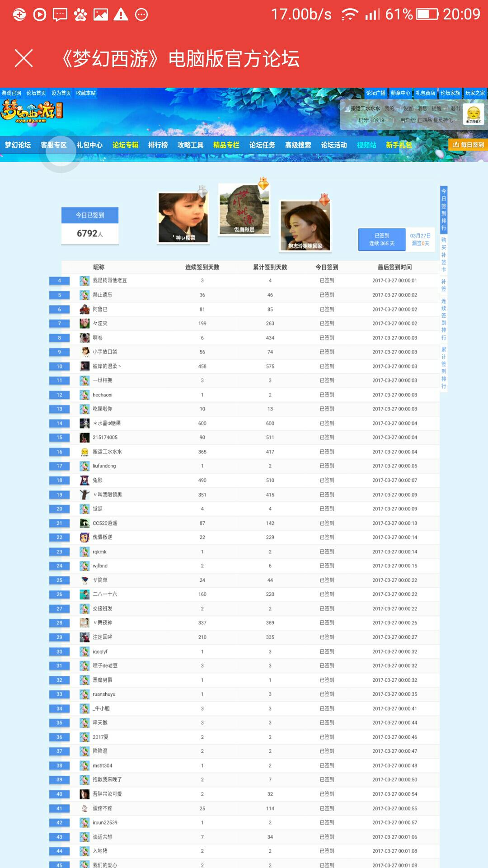Select the 购买补签卡 side tab
Viewport: 488px width, 868px height.
tap(444, 254)
